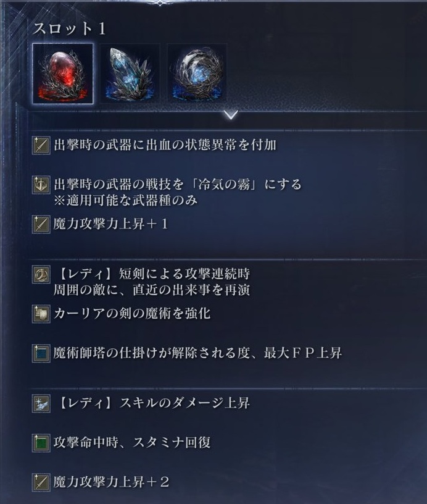Click the weapon skill icon beside 冷気の霧
This screenshot has width=427, height=504.
pyautogui.click(x=41, y=185)
